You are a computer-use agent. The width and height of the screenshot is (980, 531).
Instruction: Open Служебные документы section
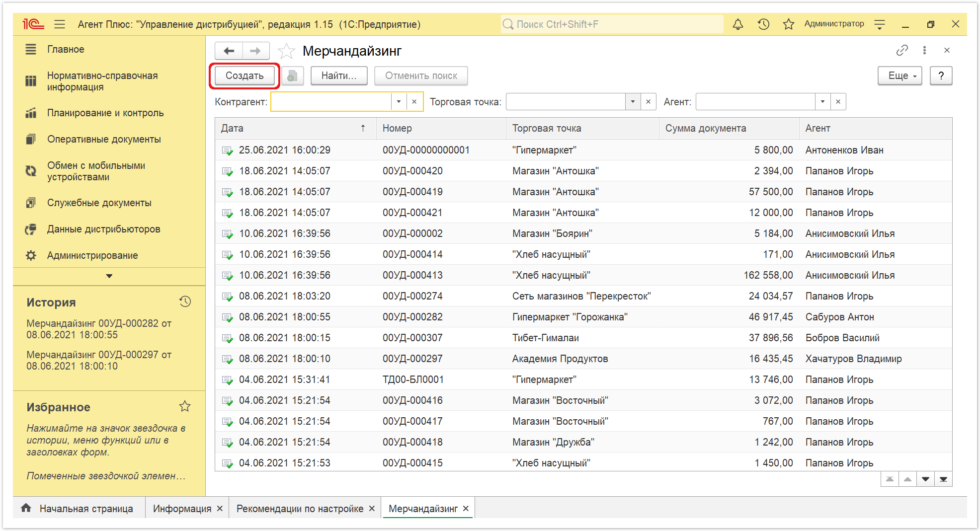99,203
